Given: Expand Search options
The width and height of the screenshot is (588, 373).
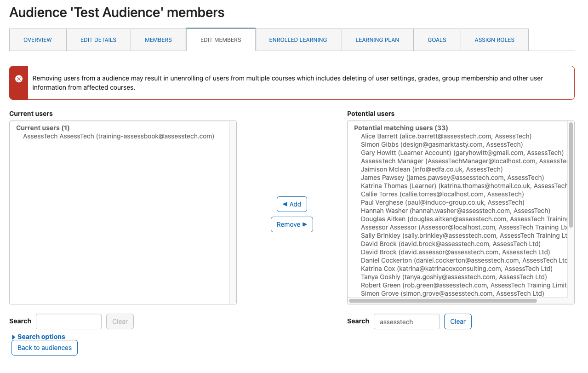Looking at the screenshot, I should (x=39, y=337).
